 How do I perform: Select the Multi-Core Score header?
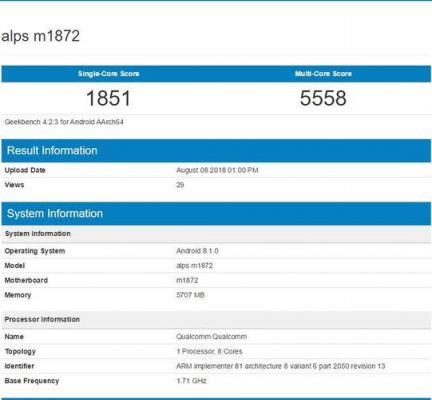pyautogui.click(x=323, y=74)
